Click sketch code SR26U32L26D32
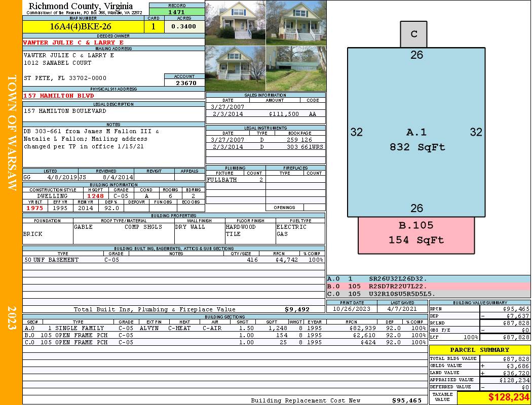Viewport: 532px width, 405px height. point(398,279)
